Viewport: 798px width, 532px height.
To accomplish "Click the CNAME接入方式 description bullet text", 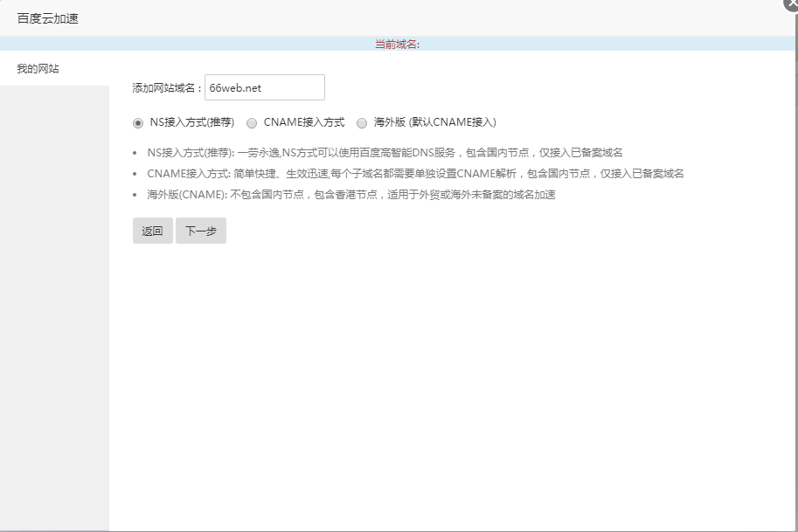I will pos(415,174).
